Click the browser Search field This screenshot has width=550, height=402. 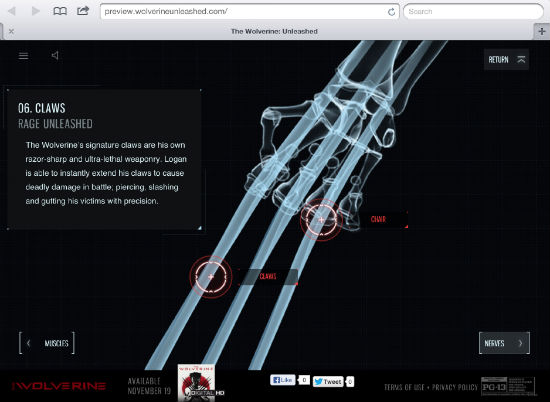[x=473, y=12]
